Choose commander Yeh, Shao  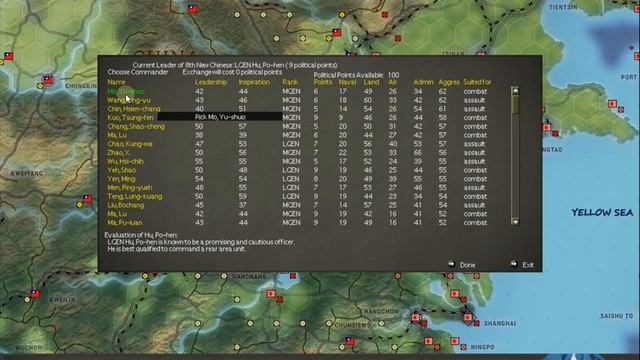click(x=122, y=170)
